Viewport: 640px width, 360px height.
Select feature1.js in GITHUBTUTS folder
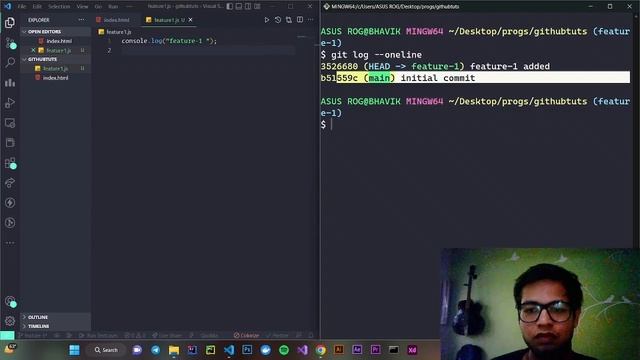pos(56,69)
